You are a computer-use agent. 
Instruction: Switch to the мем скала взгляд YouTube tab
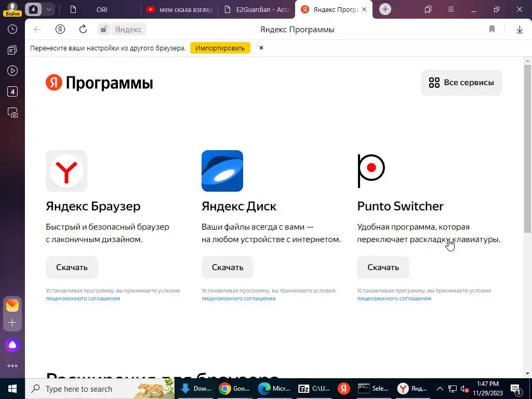click(x=179, y=9)
